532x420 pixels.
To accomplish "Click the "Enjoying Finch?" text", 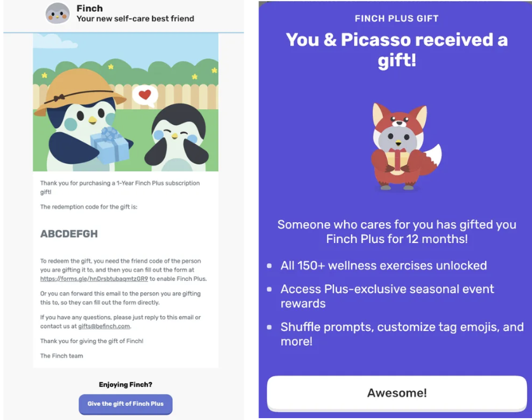I will coord(125,384).
